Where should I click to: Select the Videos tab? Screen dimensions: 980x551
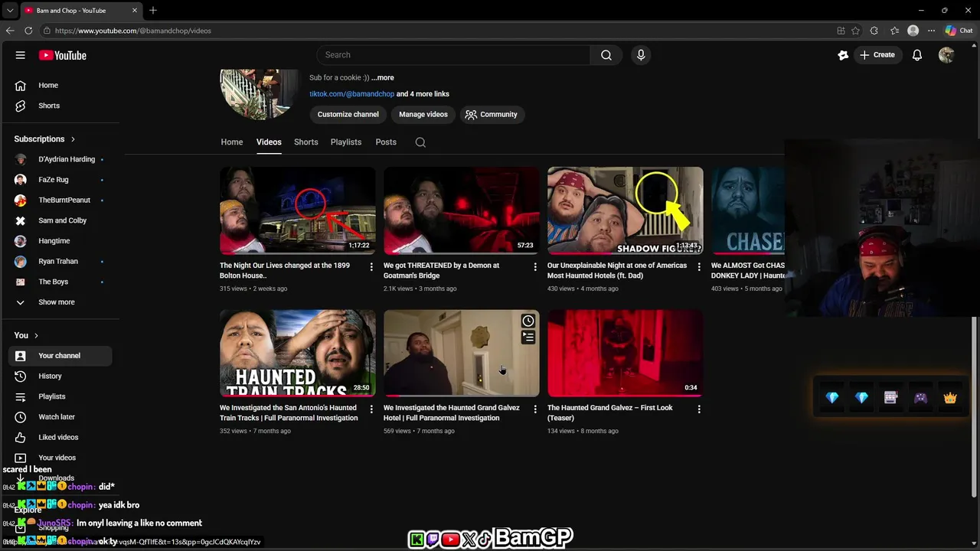coord(269,142)
